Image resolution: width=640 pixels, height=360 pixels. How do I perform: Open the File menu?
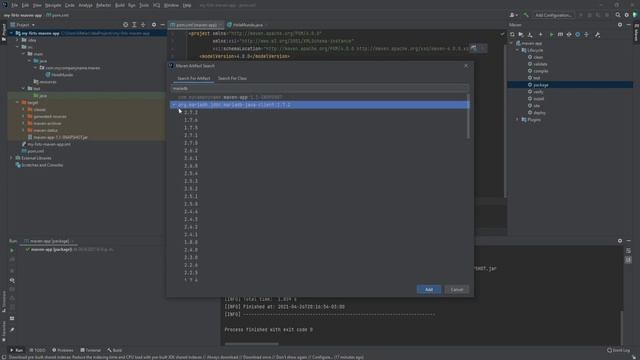click(14, 5)
